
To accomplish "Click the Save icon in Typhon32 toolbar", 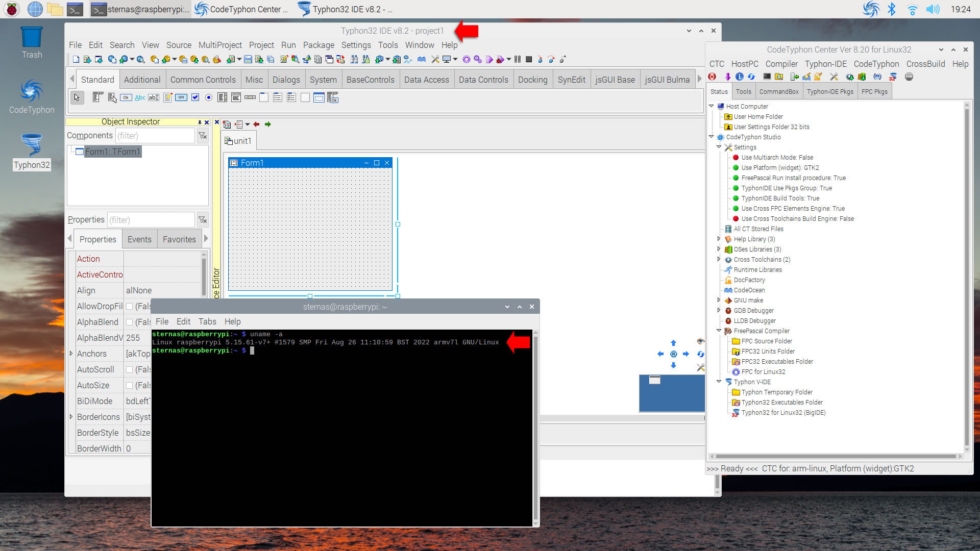I will [248, 60].
